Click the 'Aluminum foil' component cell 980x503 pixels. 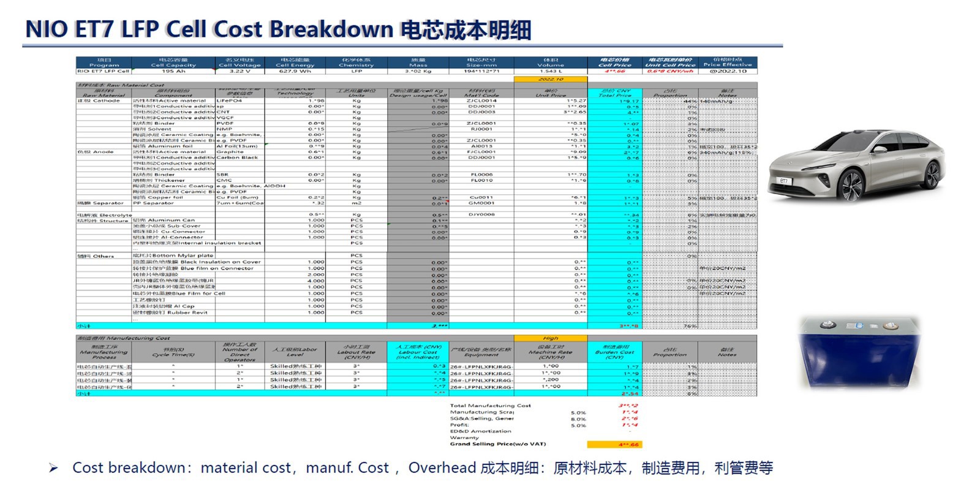[173, 146]
